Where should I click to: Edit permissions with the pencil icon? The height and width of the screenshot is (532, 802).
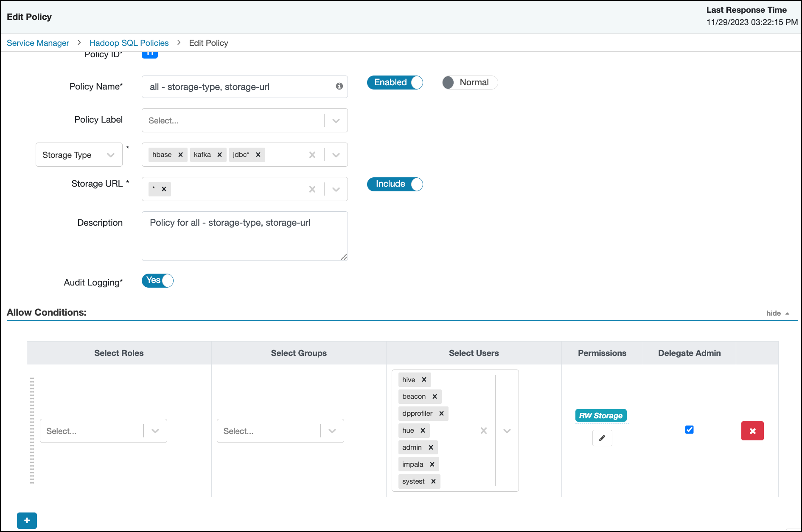[602, 438]
